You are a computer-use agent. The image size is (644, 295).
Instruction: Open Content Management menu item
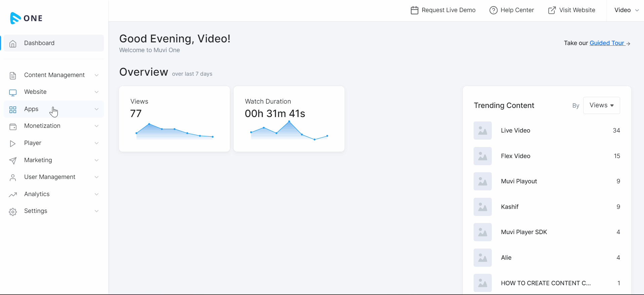54,75
